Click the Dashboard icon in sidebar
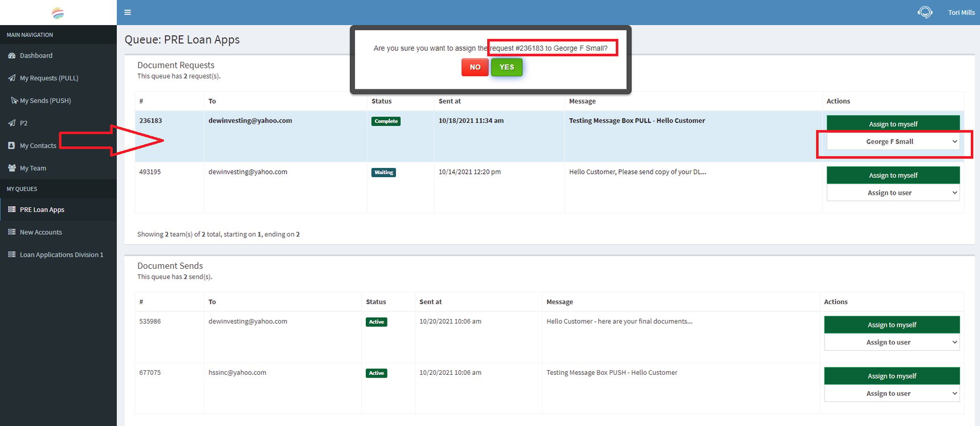980x426 pixels. click(11, 56)
